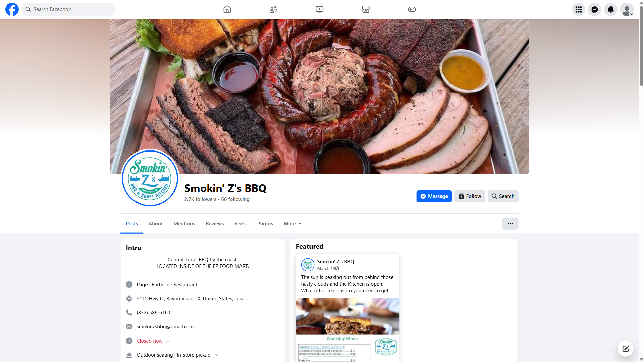Switch to the Reviews tab
This screenshot has height=362, width=644.
(x=215, y=224)
